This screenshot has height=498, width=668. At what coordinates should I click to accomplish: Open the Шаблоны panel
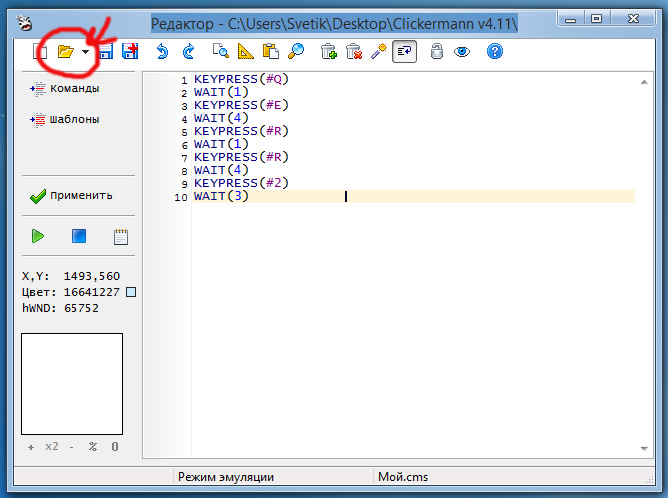pyautogui.click(x=64, y=120)
